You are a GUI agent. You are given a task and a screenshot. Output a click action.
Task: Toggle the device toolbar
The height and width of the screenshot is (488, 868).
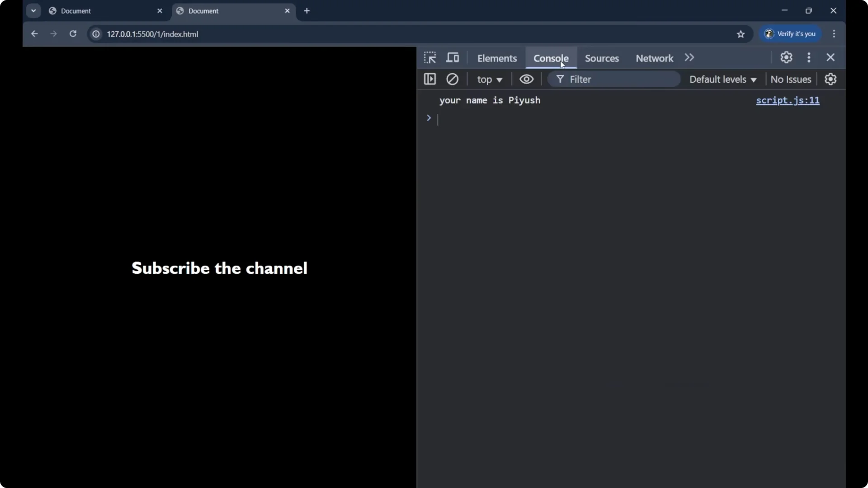(x=453, y=57)
